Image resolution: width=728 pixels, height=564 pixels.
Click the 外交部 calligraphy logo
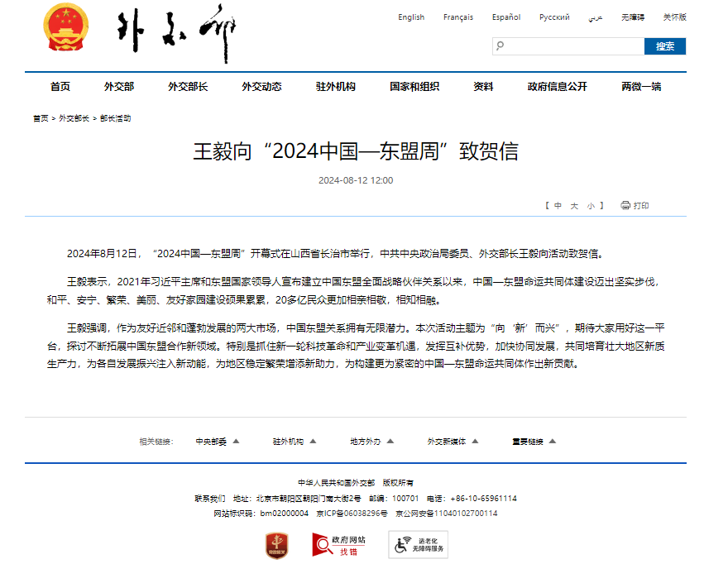click(x=175, y=35)
